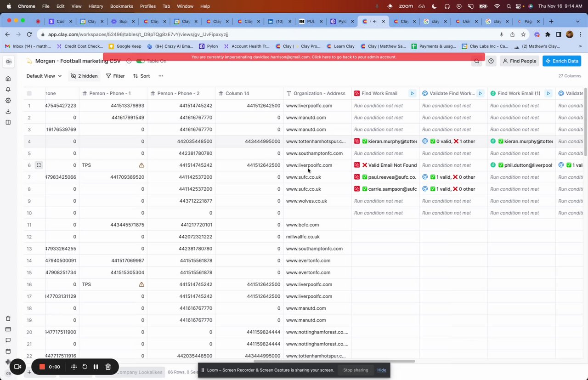Open the credit card billing sidebar icon
This screenshot has width=588, height=380.
point(8,329)
